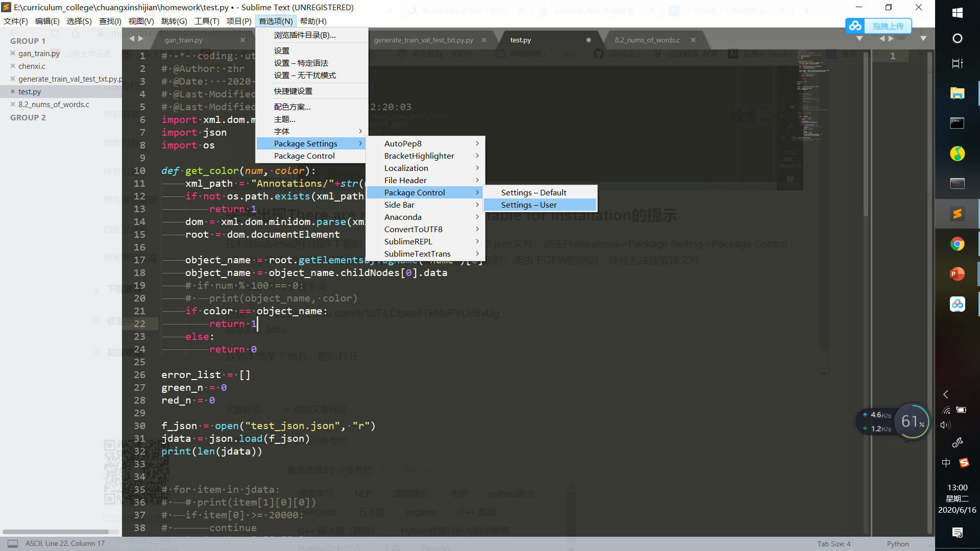980x551 pixels.
Task: Select 设置 – 无干扰模式 menu entry
Action: click(312, 75)
